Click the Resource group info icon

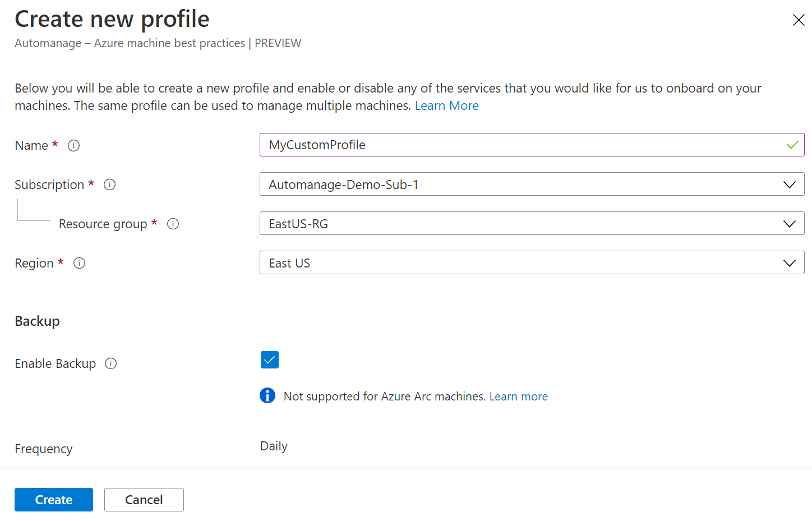click(173, 224)
